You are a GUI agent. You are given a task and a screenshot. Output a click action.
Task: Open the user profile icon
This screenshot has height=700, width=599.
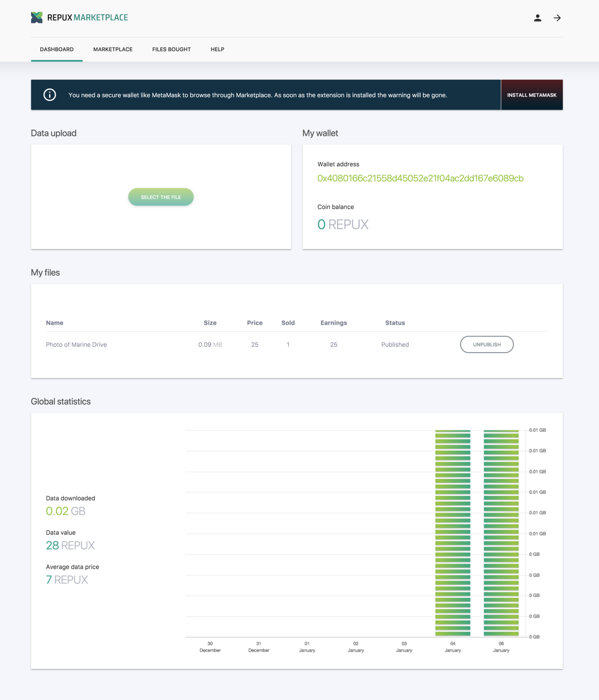coord(538,18)
